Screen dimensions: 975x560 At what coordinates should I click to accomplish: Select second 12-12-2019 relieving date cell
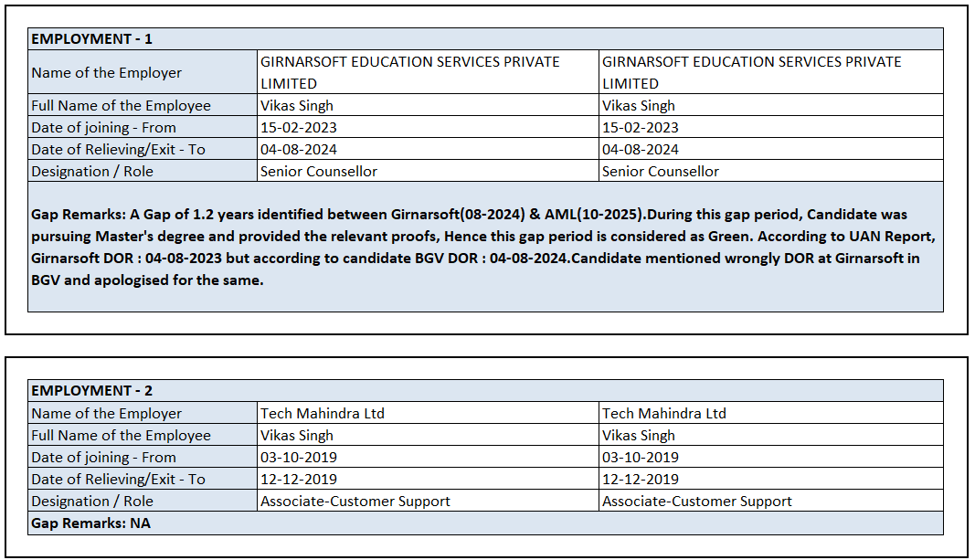click(x=771, y=479)
